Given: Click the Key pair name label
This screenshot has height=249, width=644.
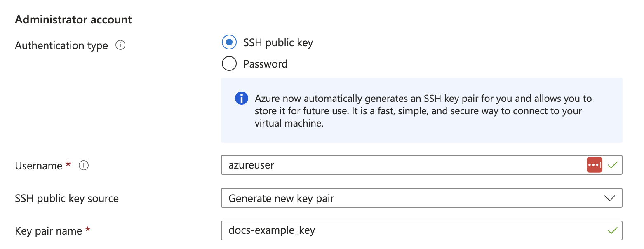Looking at the screenshot, I should [x=49, y=231].
